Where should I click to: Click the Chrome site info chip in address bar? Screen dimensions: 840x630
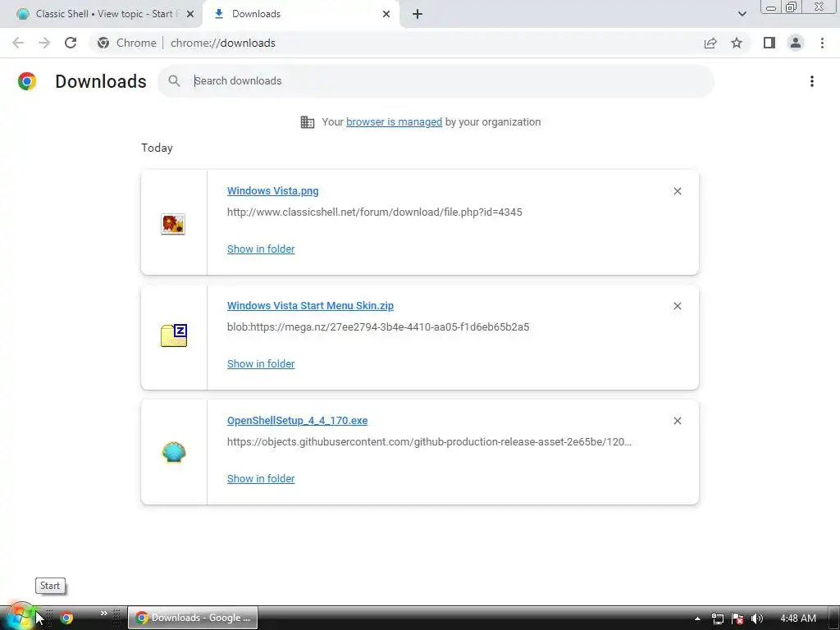coord(127,43)
